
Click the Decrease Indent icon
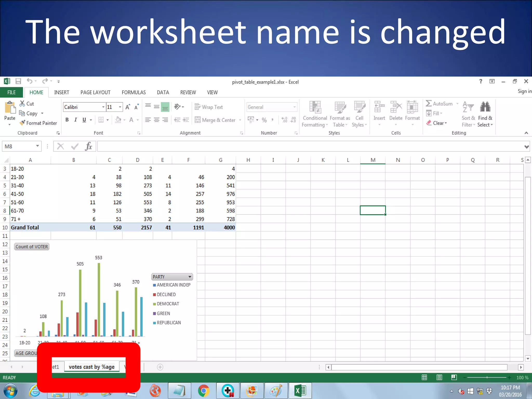pos(177,120)
